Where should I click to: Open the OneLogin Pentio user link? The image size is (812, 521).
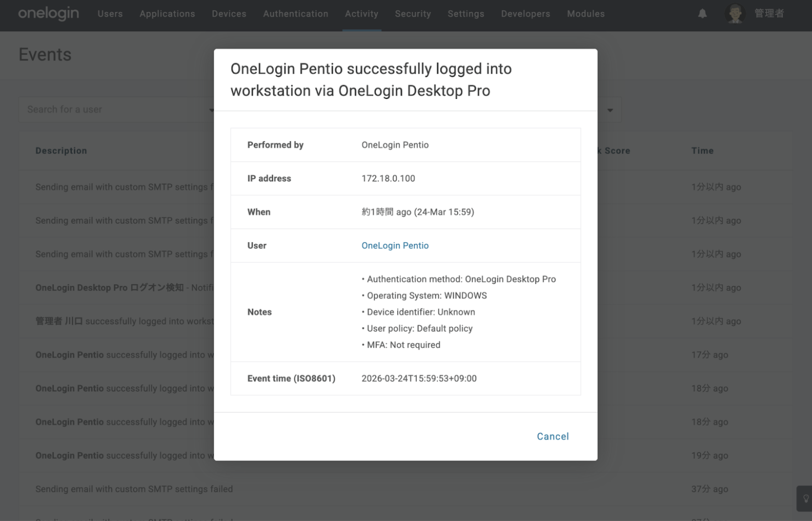tap(395, 245)
